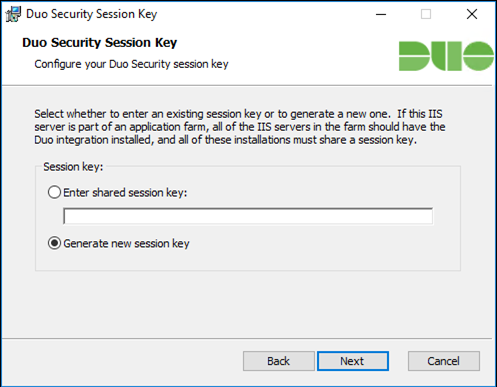Minimize the Duo Security Session Key window
This screenshot has height=387, width=497.
(381, 14)
